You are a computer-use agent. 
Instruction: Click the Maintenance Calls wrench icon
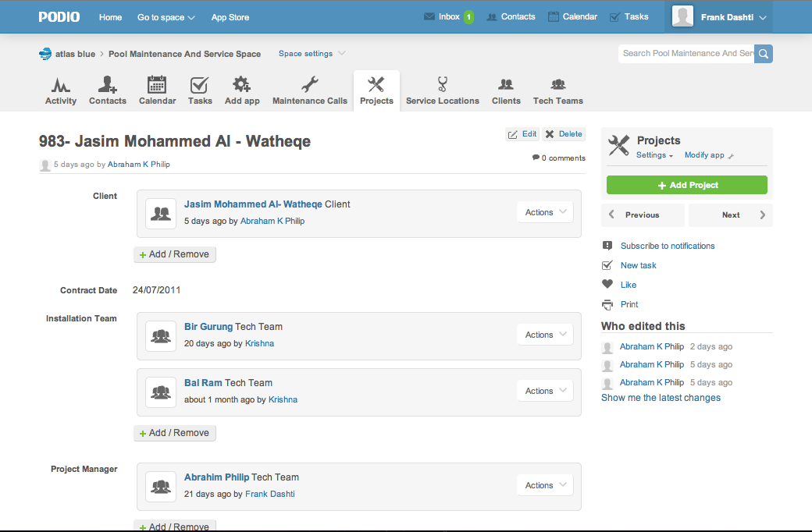pos(310,85)
